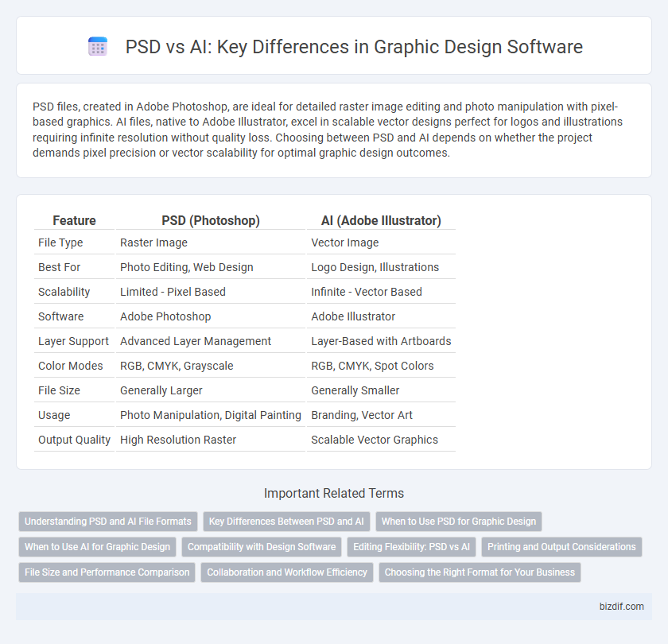Image resolution: width=668 pixels, height=644 pixels.
Task: Select the 'Layer-Based with Artboards' cell
Action: tap(381, 341)
